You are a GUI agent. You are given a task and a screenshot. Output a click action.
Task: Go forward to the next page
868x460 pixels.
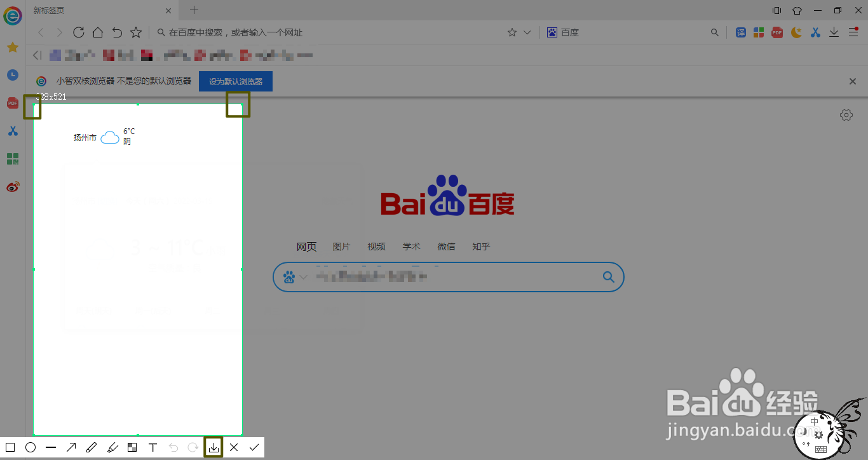(x=60, y=32)
